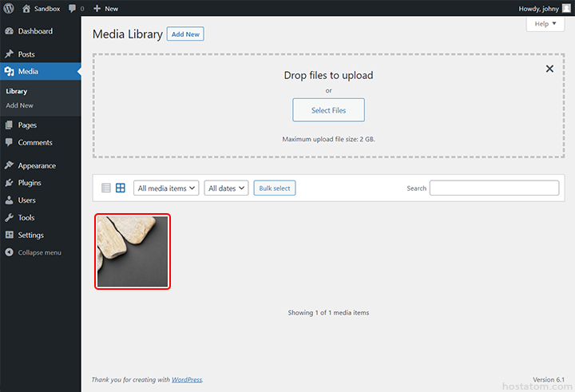Open the Posts menu

click(x=26, y=54)
